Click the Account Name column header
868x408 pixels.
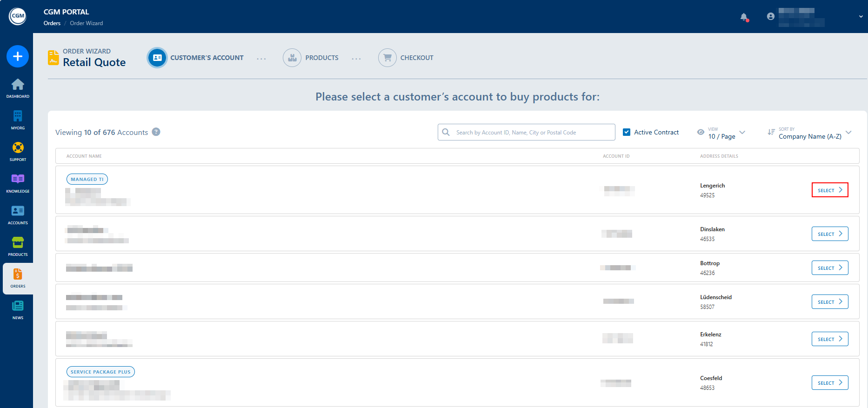click(x=84, y=156)
